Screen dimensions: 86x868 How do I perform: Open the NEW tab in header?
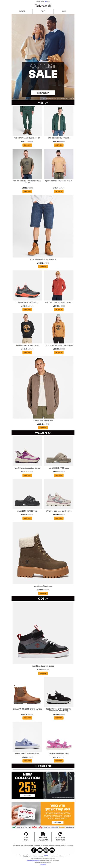(x=64, y=11)
